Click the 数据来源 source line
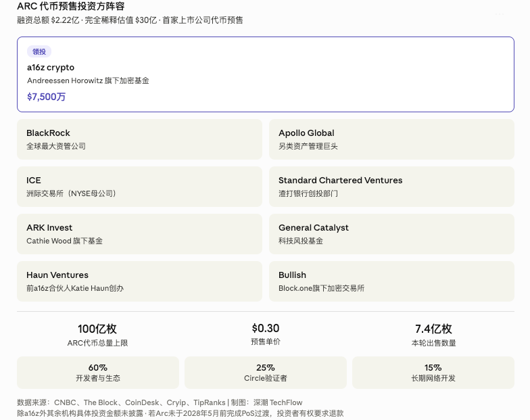The image size is (530, 420). [160, 403]
